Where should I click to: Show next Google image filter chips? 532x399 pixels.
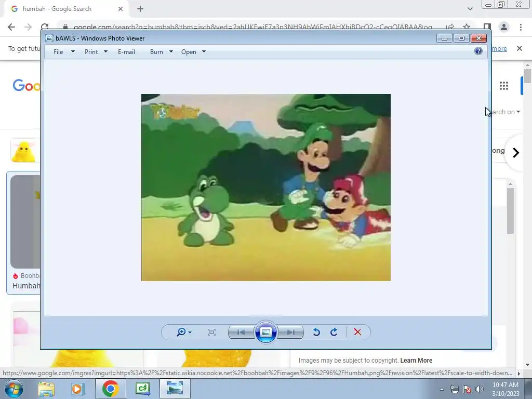point(516,153)
